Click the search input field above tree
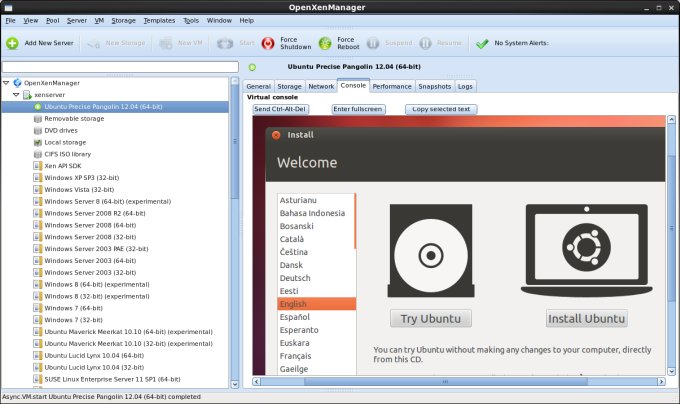The image size is (680, 404). tap(121, 67)
